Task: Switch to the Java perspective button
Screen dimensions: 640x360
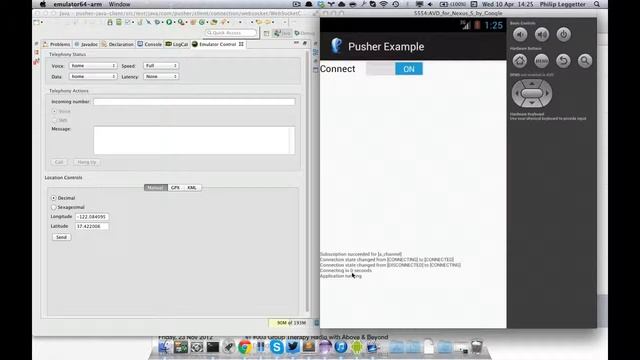Action: point(283,33)
